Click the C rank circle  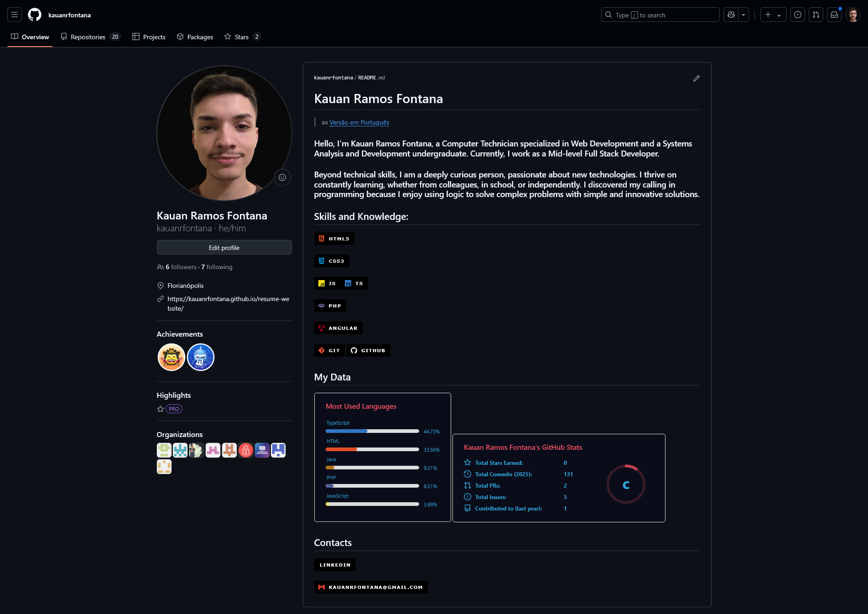pyautogui.click(x=626, y=484)
